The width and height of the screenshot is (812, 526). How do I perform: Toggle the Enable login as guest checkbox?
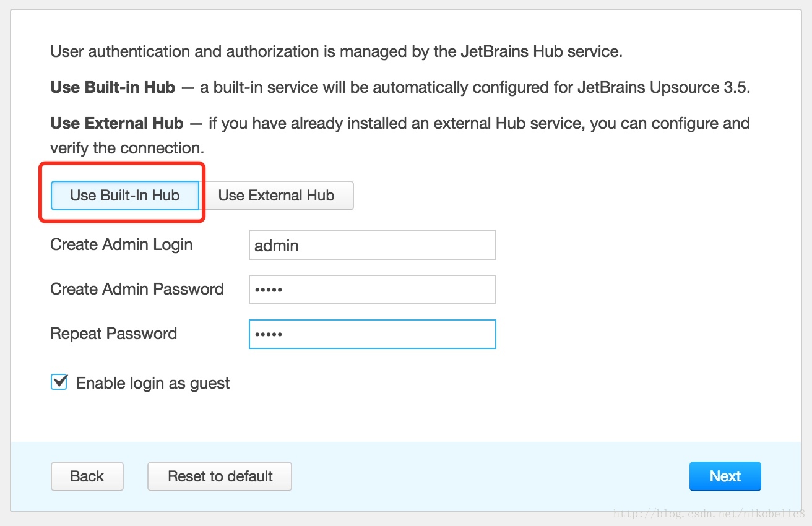[59, 382]
